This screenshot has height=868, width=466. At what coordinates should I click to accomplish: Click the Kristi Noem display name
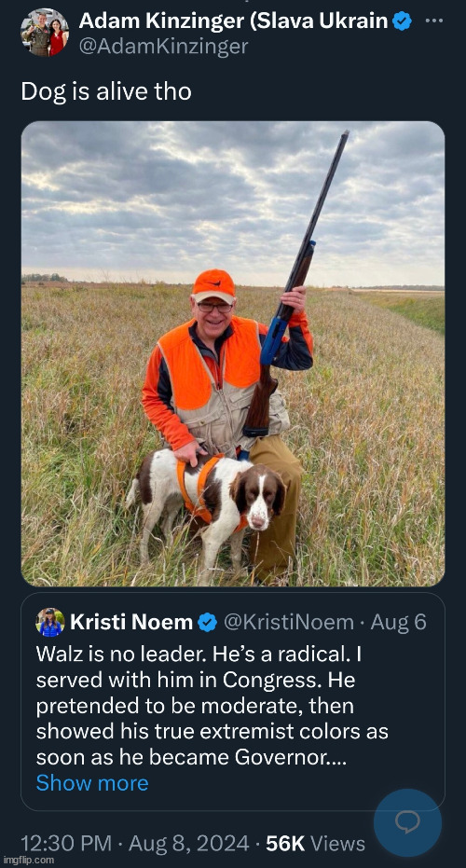pos(131,622)
